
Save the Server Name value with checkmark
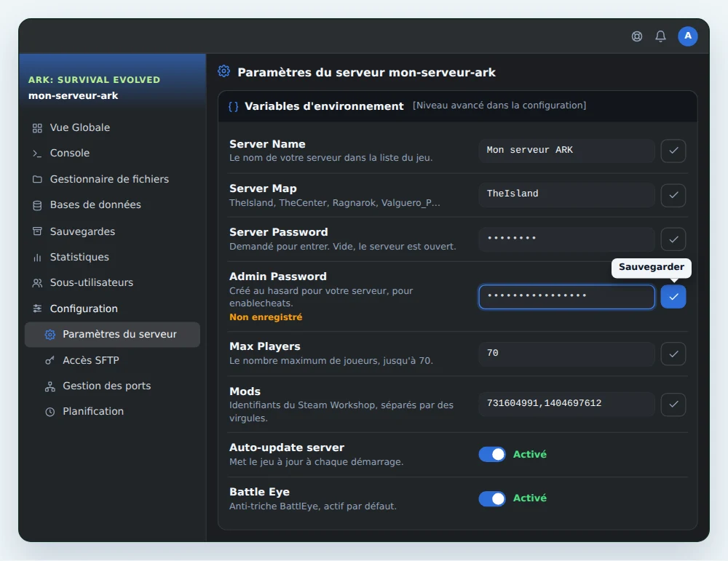[x=673, y=151]
